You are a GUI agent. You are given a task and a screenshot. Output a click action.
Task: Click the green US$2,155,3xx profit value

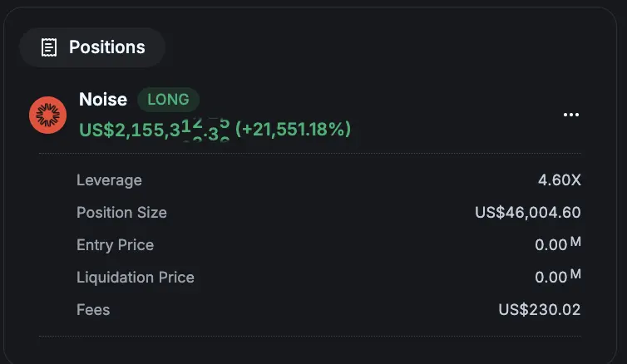(155, 130)
